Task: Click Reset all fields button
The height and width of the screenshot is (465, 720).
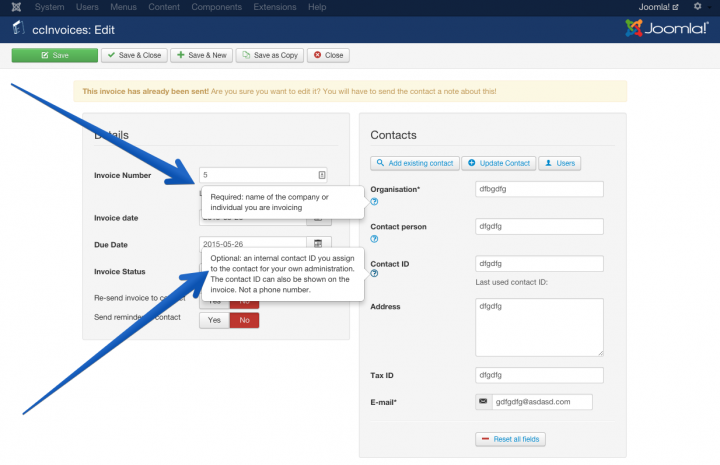Action: click(510, 439)
